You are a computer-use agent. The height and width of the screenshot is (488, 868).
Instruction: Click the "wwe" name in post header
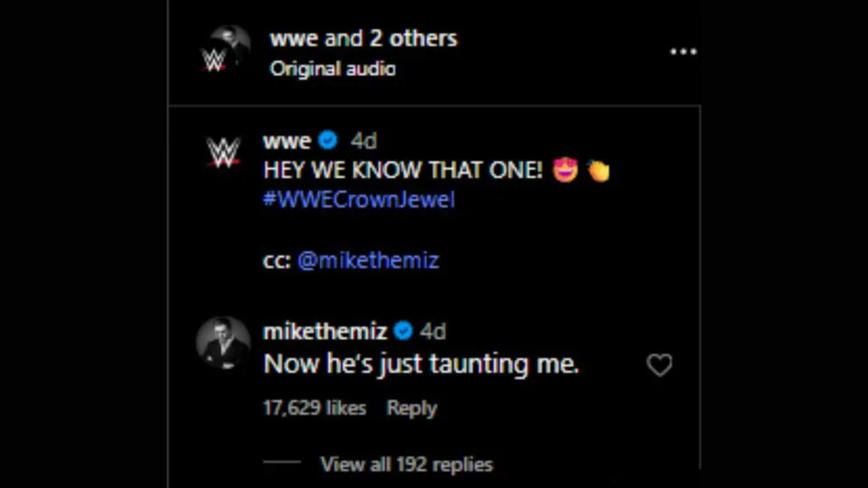(293, 39)
